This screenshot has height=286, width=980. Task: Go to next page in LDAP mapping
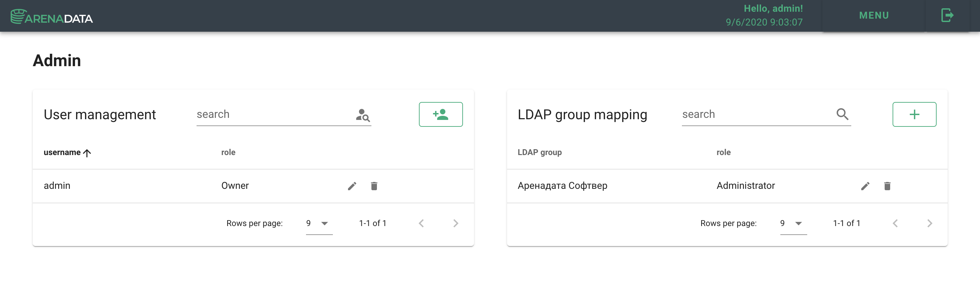click(929, 224)
